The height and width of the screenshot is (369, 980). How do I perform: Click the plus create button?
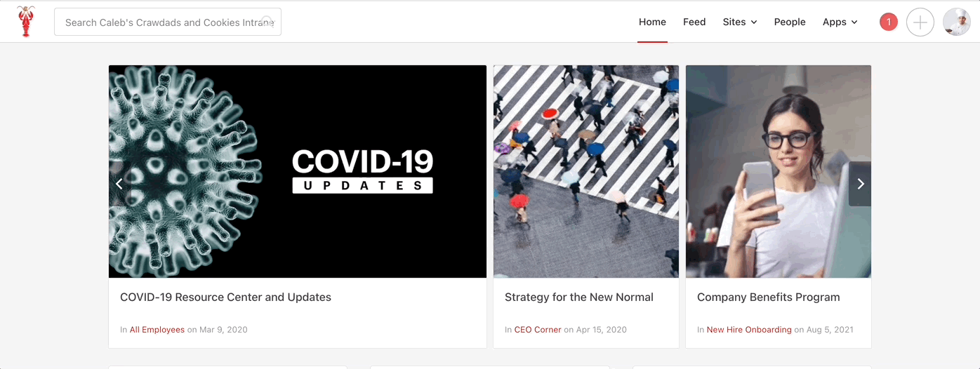point(920,22)
